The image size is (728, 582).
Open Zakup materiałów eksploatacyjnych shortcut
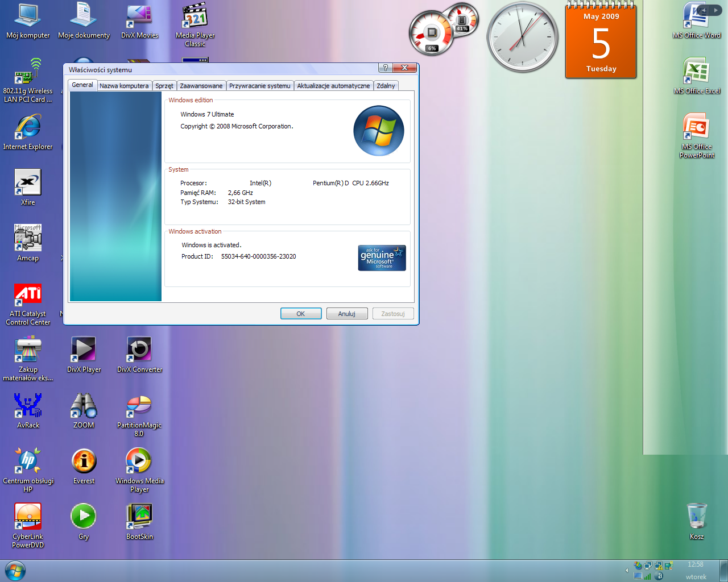pos(28,359)
